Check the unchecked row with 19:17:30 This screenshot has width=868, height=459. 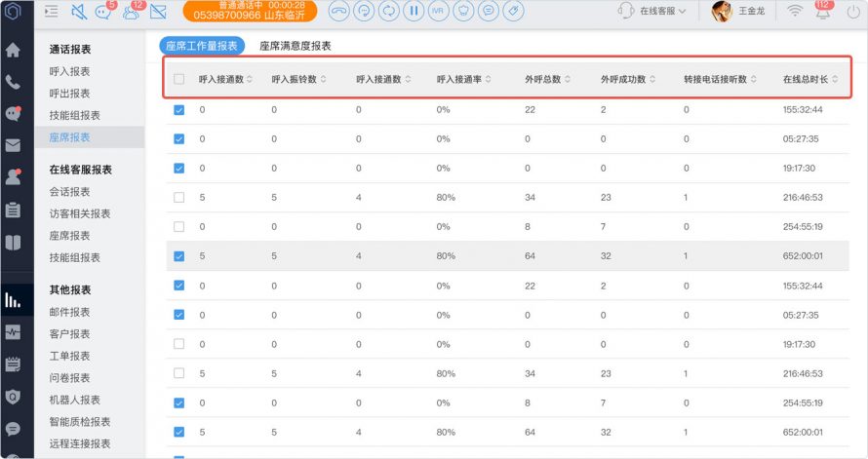178,344
